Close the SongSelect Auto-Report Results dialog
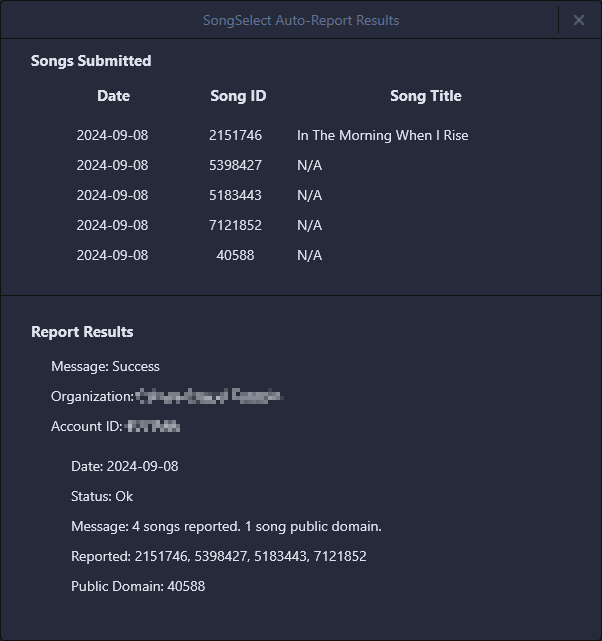This screenshot has width=602, height=641. tap(579, 20)
